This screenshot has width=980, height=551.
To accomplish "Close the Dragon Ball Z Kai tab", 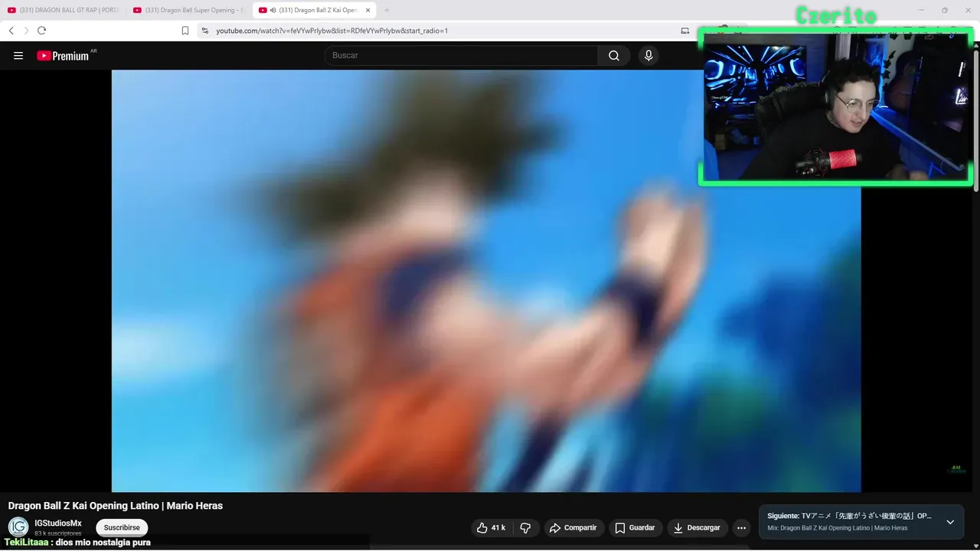I will (367, 10).
